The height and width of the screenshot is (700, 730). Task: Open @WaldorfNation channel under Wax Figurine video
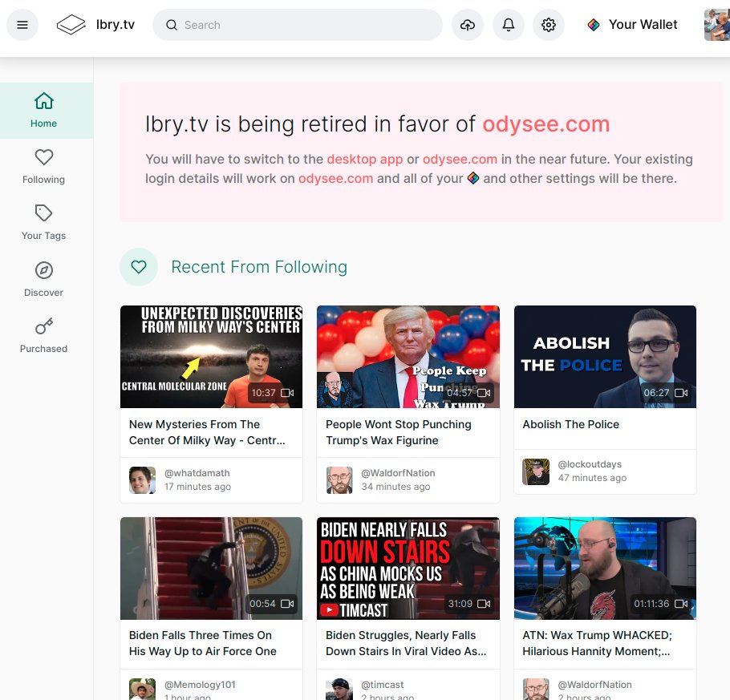click(x=398, y=473)
